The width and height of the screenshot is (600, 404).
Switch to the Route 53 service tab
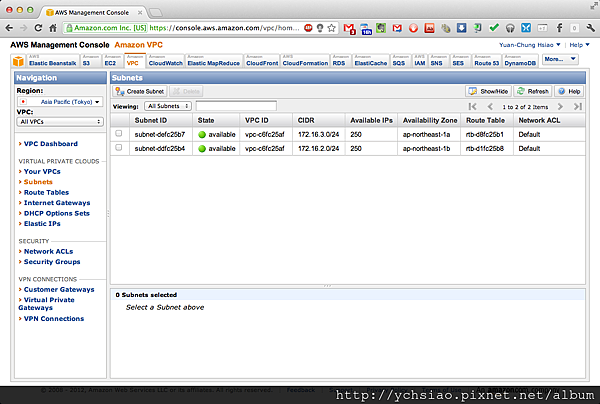point(486,61)
